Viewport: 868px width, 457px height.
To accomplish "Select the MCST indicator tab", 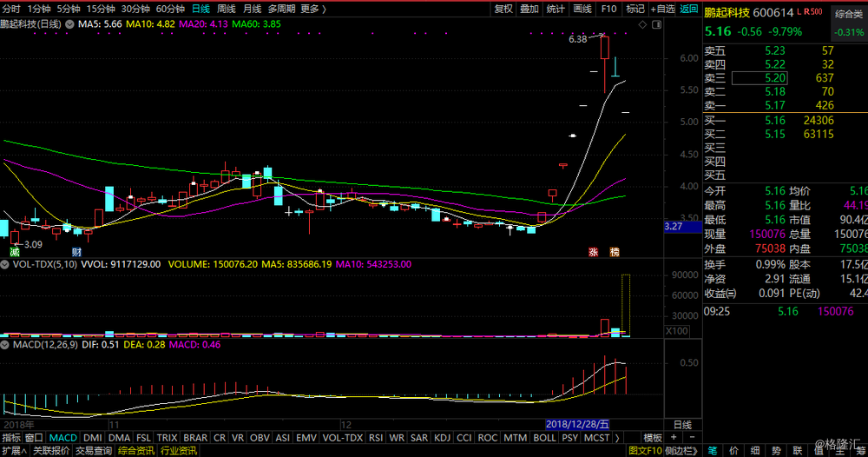I will (x=597, y=438).
